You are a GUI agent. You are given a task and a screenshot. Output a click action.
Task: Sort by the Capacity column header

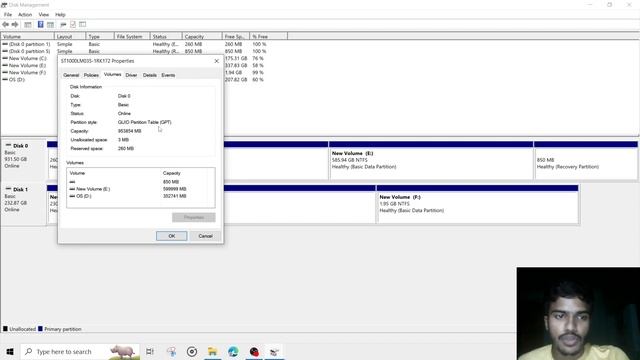(202, 37)
